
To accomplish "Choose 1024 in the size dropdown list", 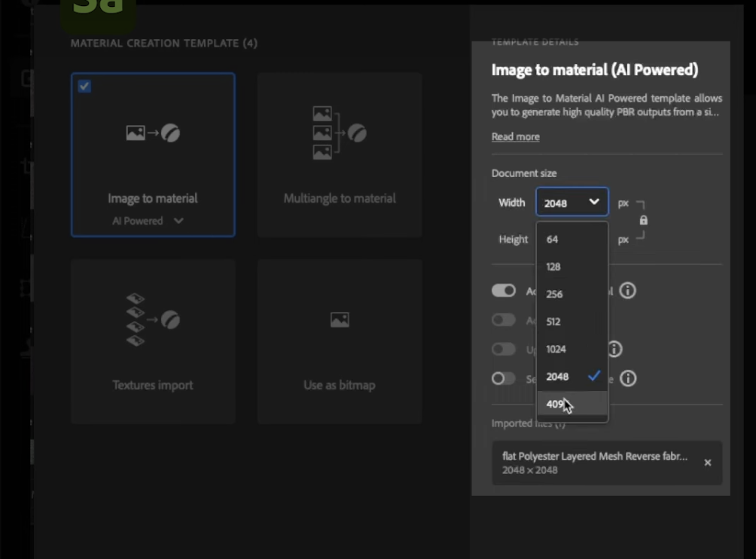I will (x=556, y=349).
